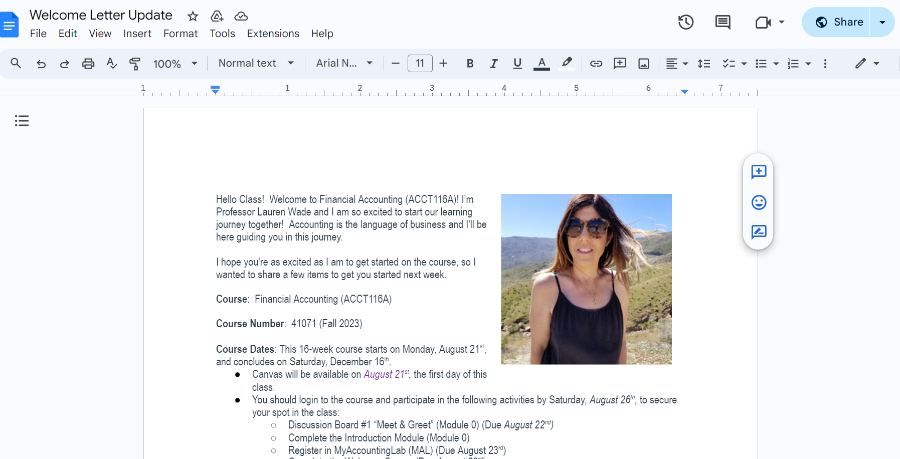Click the Share button
Image resolution: width=900 pixels, height=459 pixels.
(x=838, y=22)
